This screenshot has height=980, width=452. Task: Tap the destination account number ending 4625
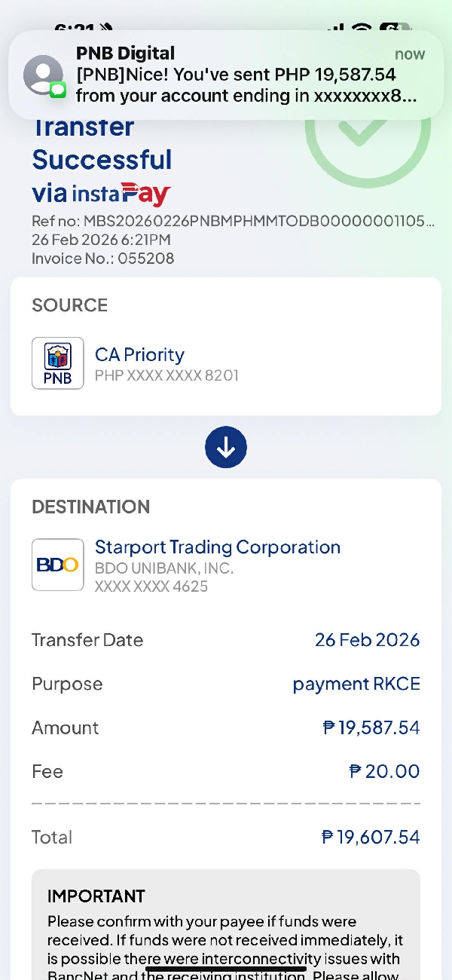coord(151,586)
